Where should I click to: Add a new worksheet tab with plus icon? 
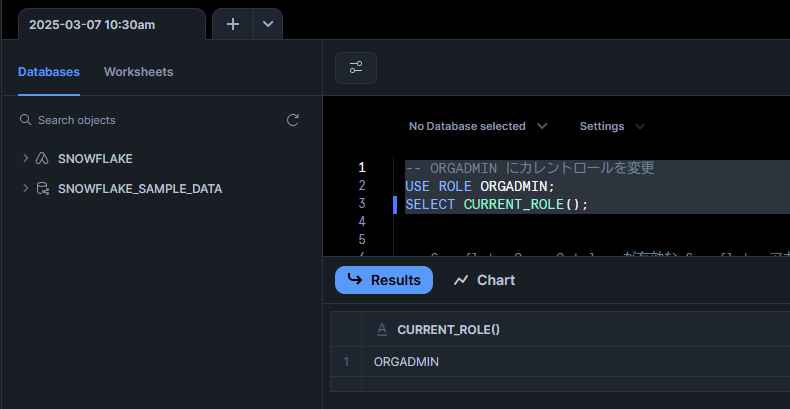pyautogui.click(x=233, y=24)
